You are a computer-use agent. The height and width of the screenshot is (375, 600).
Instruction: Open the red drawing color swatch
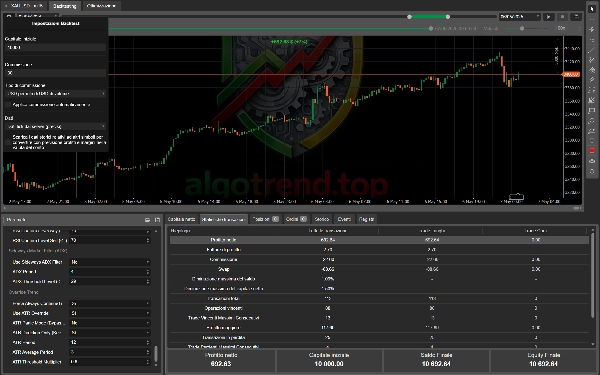[x=592, y=150]
